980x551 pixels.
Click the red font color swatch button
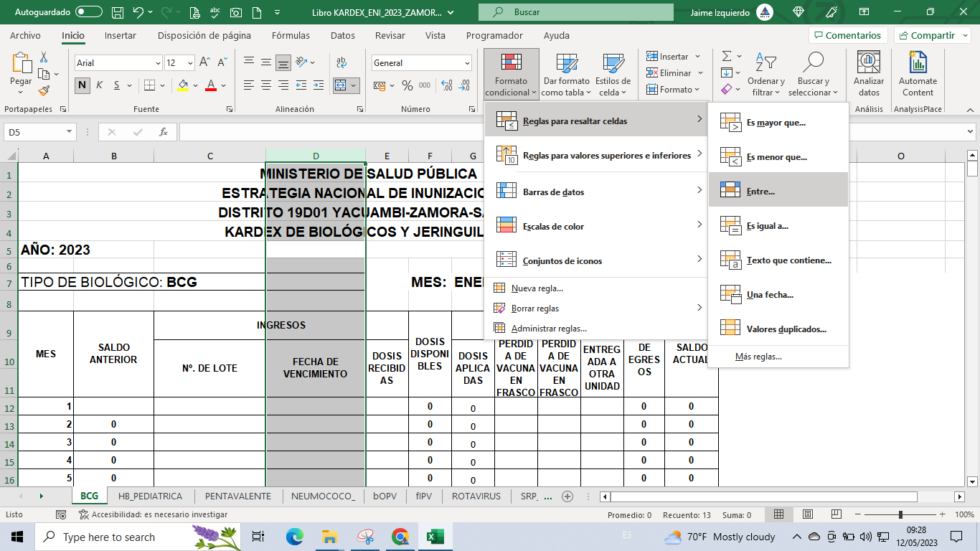tap(211, 85)
